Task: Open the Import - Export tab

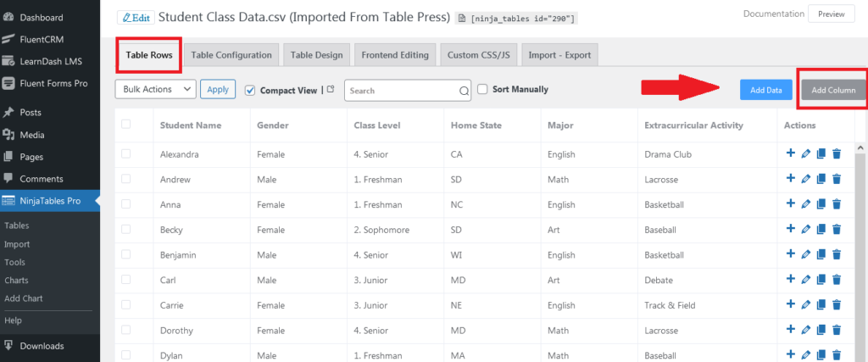Action: [559, 55]
